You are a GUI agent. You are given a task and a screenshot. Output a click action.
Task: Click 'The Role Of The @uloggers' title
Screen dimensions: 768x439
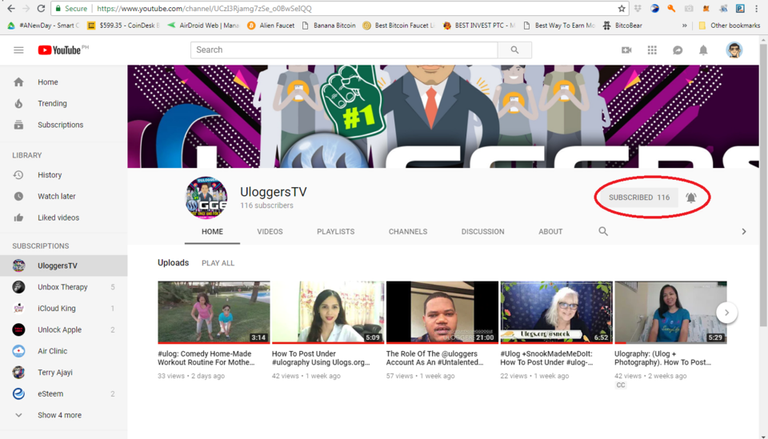435,358
